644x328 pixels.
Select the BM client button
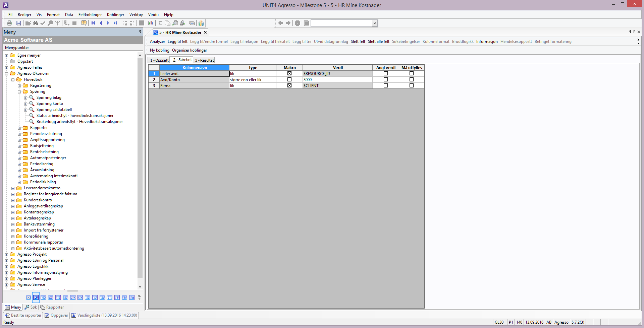[x=88, y=298]
